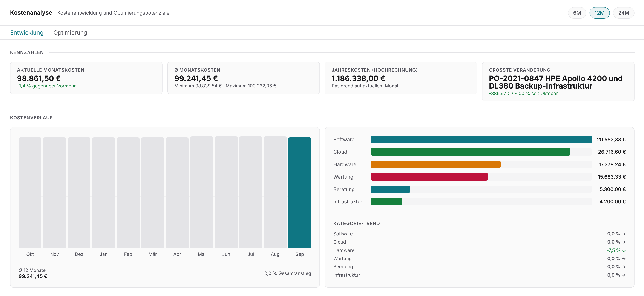
Task: Click the Ø Monatskosten value 99.241,45 €
Action: pyautogui.click(x=196, y=78)
